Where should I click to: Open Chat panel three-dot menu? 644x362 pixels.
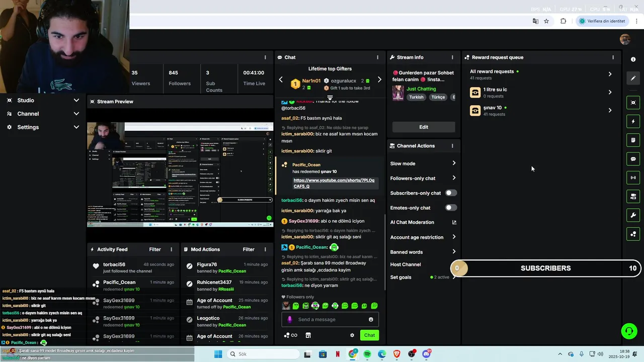click(377, 57)
